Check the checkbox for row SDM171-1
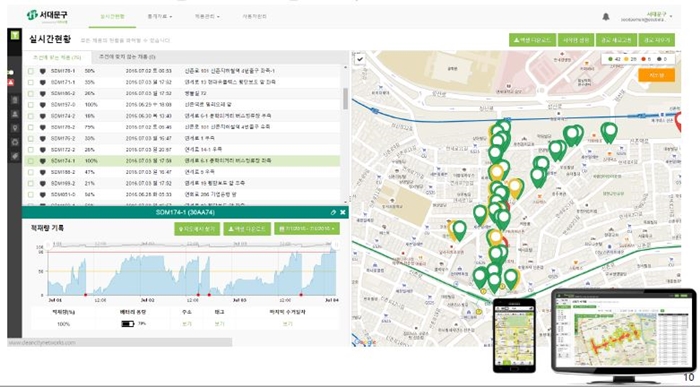This screenshot has width=700, height=387. pos(31,83)
